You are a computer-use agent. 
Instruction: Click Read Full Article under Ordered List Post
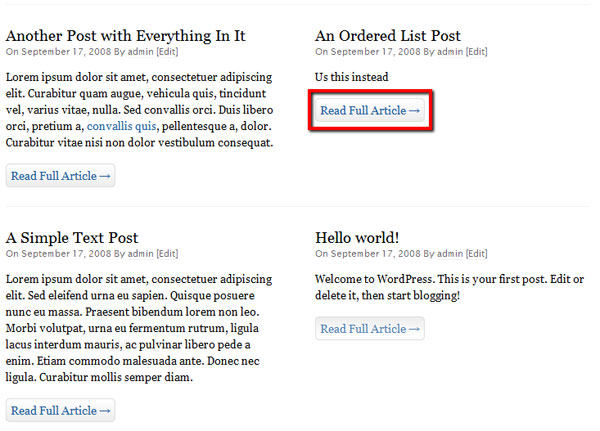[370, 111]
